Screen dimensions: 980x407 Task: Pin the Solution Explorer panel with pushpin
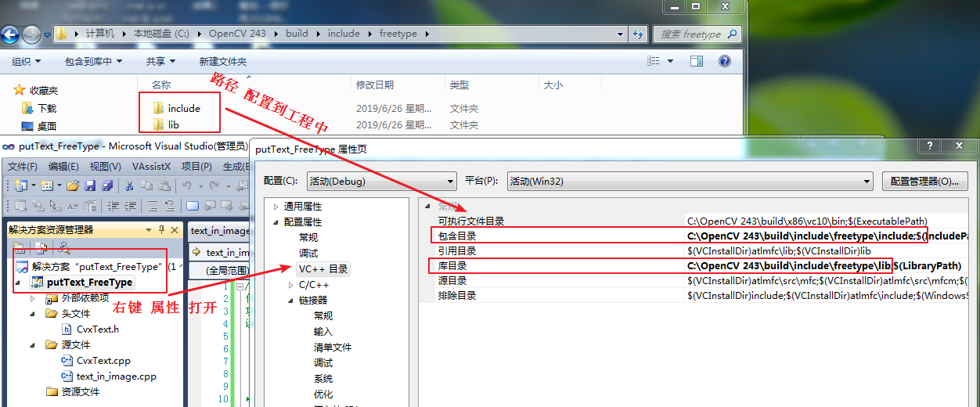[162, 229]
